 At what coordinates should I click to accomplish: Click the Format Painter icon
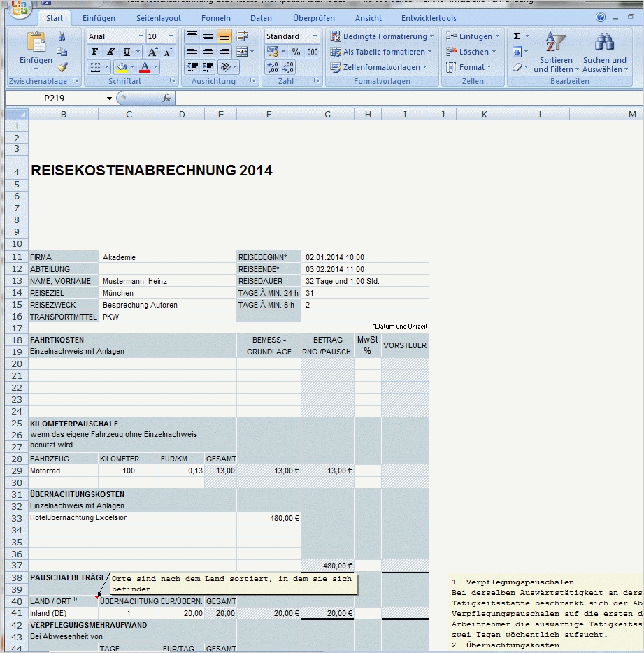coord(62,68)
